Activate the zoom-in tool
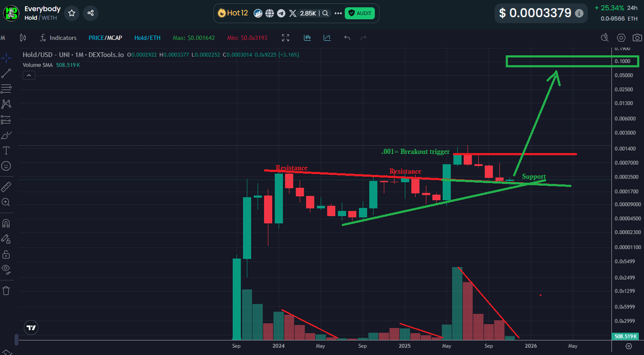This screenshot has width=644, height=355. click(6, 202)
